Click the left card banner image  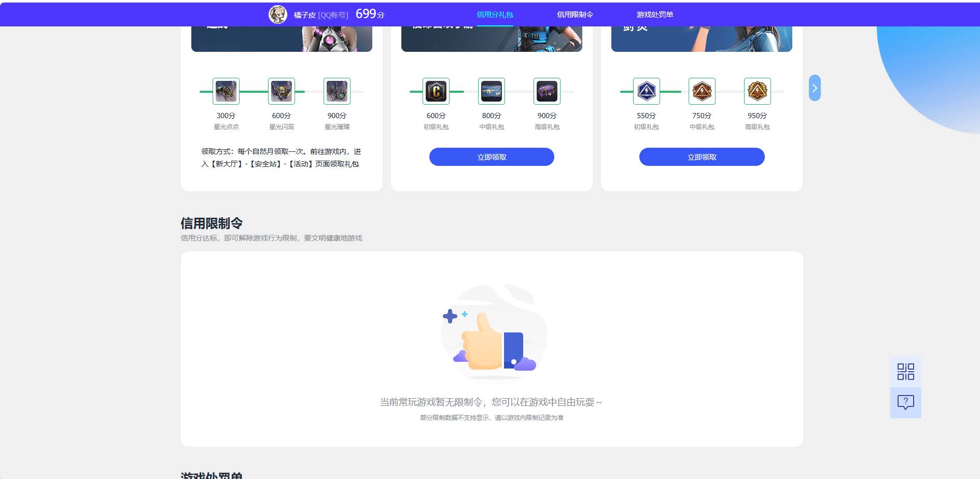coord(282,39)
